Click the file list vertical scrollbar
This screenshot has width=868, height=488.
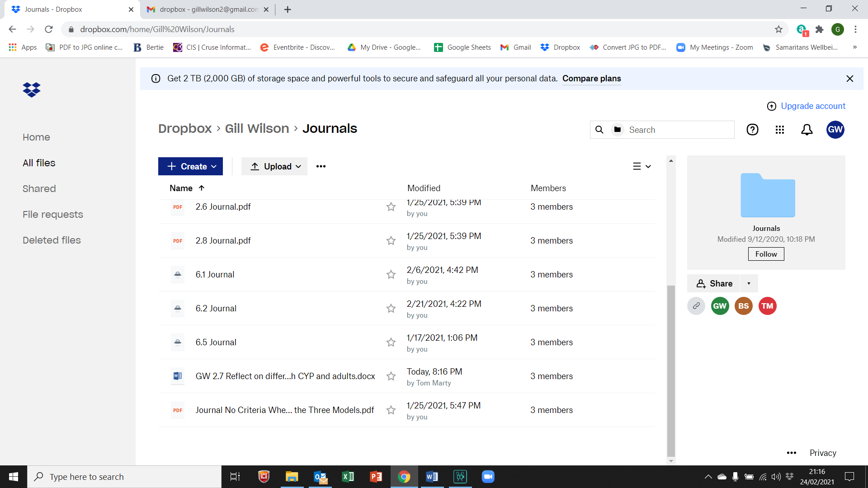click(x=671, y=371)
